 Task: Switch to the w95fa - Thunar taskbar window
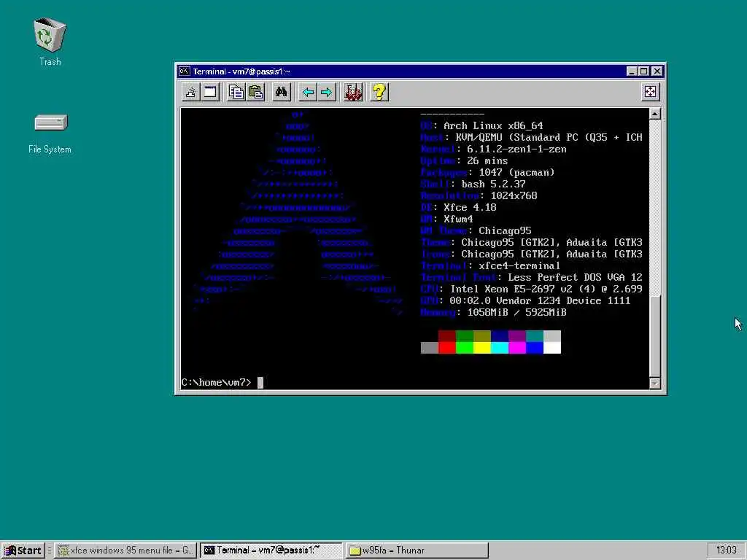tap(417, 551)
